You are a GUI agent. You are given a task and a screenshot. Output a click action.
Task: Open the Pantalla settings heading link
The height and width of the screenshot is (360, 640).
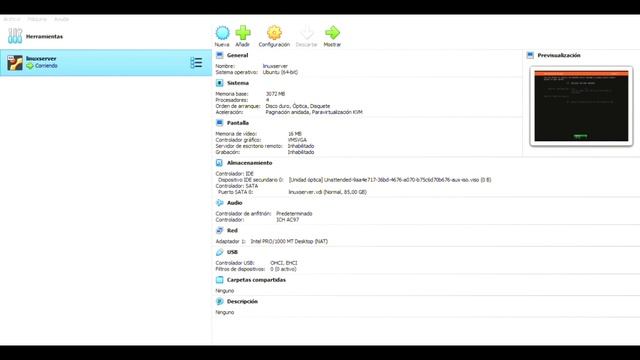(238, 123)
